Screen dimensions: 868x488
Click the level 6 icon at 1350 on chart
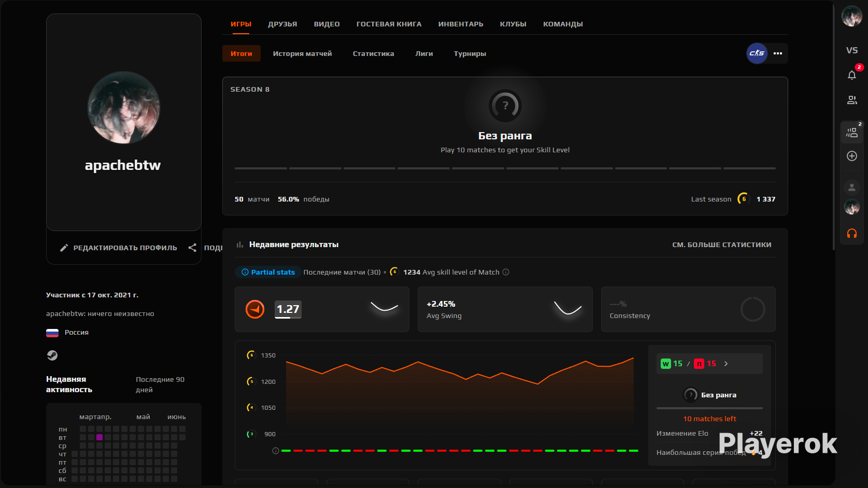click(251, 355)
